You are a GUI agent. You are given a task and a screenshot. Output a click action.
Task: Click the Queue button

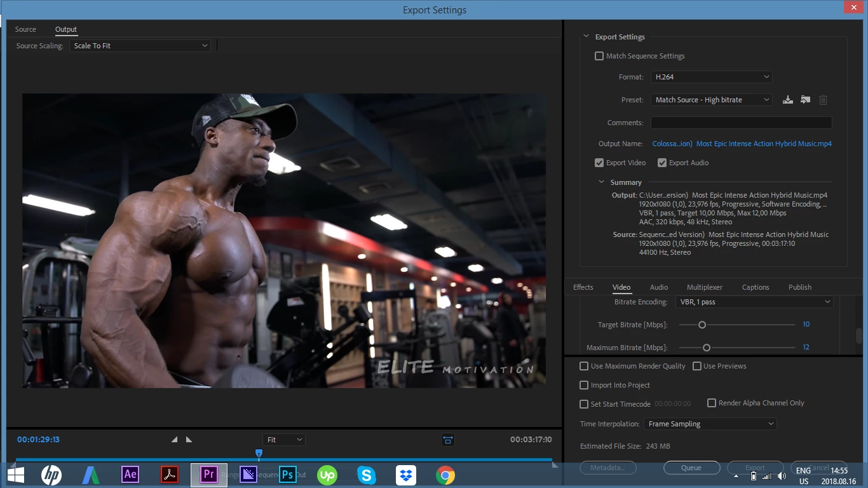[x=691, y=468]
